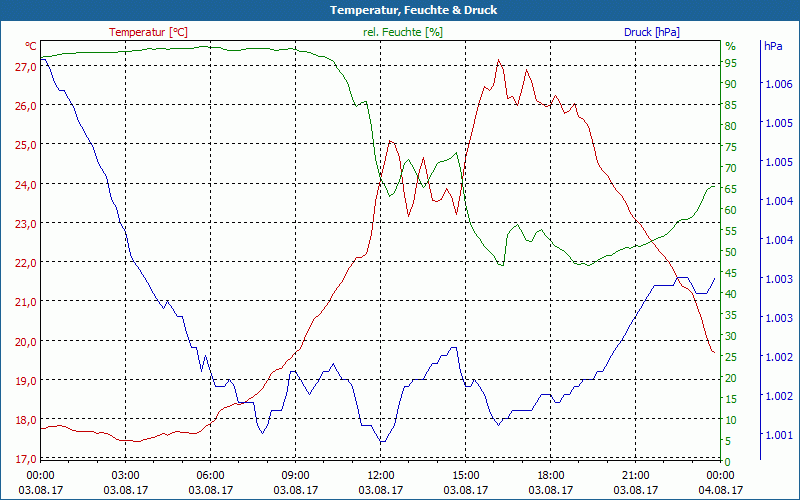Click humidity axis value "40"

point(731,294)
